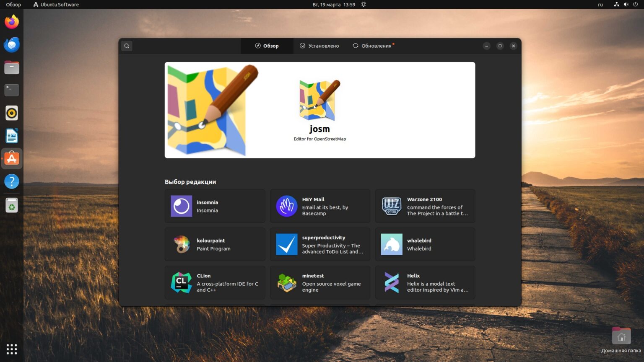Image resolution: width=644 pixels, height=362 pixels.
Task: Switch to the Установлено tab
Action: pos(319,46)
